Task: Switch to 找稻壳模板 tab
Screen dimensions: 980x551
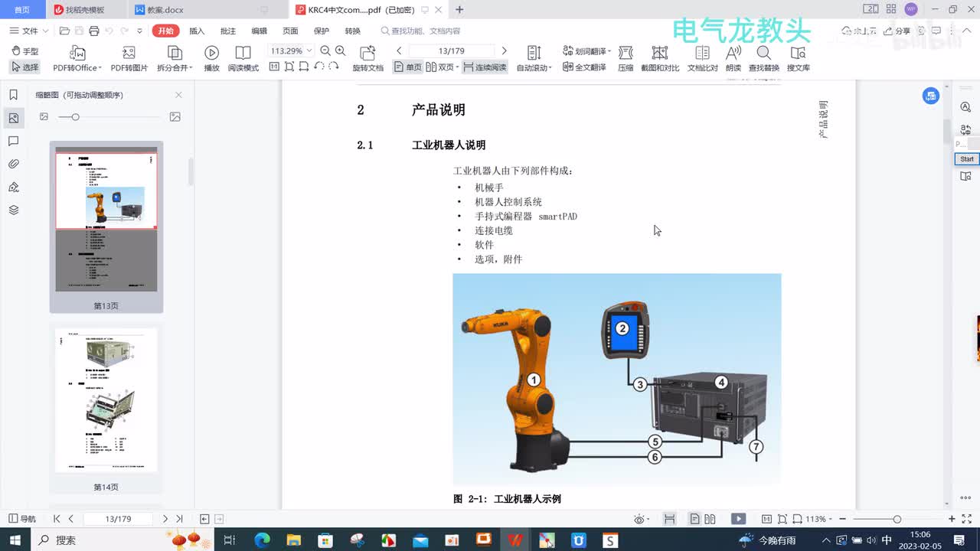Action: (84, 10)
